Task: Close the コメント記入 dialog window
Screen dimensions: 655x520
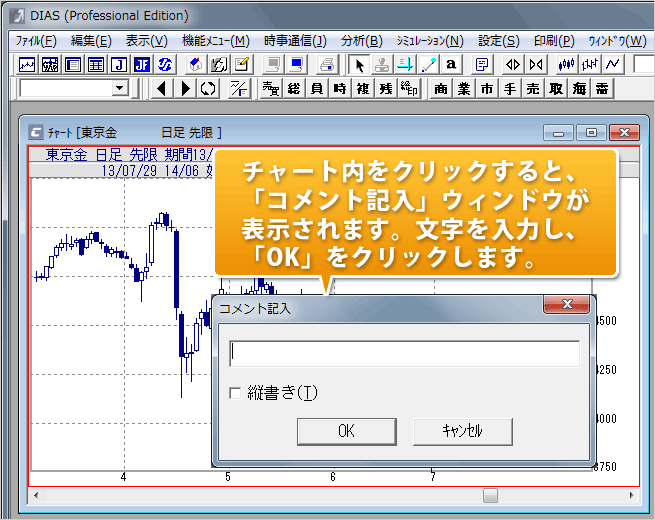Action: point(568,305)
